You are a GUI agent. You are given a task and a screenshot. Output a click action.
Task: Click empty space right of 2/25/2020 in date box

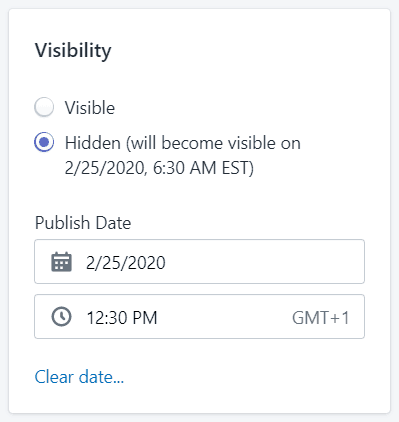[x=263, y=262]
